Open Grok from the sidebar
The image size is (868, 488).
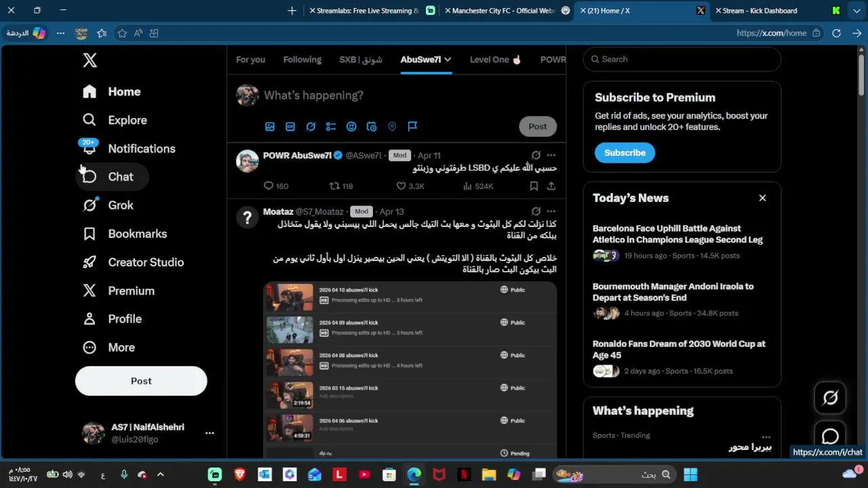(x=107, y=205)
